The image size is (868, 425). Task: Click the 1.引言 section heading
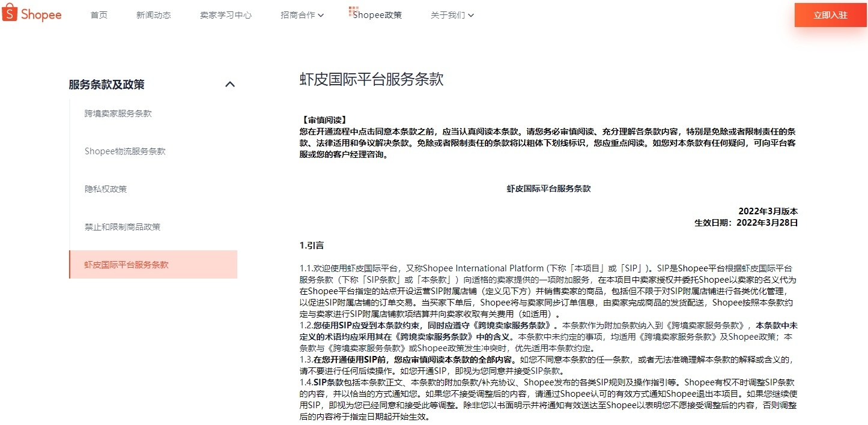click(x=312, y=245)
